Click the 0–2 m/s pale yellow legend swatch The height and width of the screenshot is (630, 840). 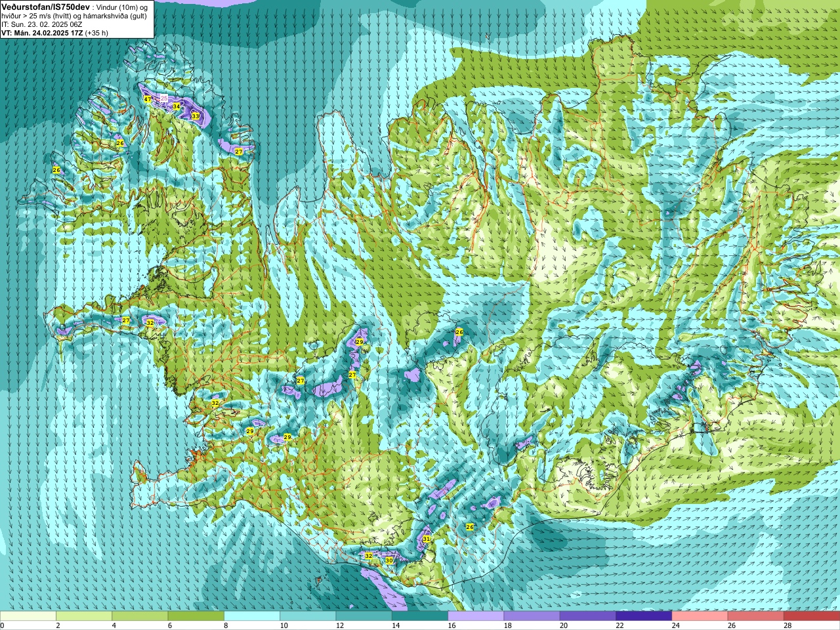coord(28,616)
